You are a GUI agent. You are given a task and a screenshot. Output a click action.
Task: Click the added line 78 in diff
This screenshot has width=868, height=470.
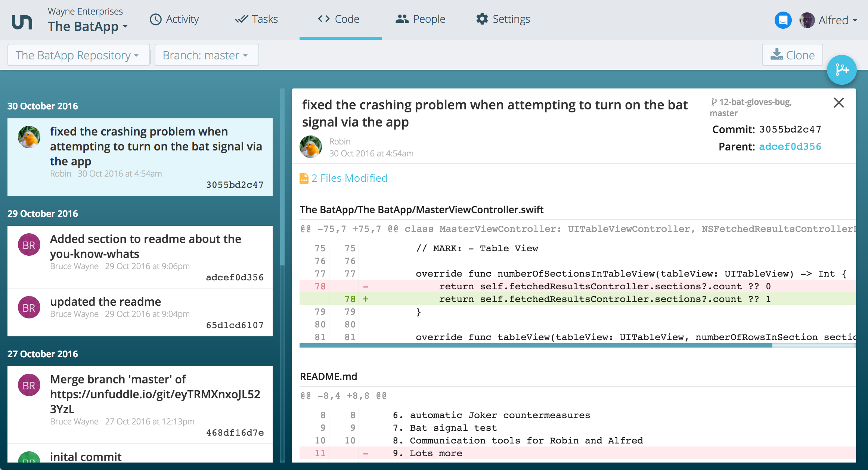pyautogui.click(x=577, y=299)
